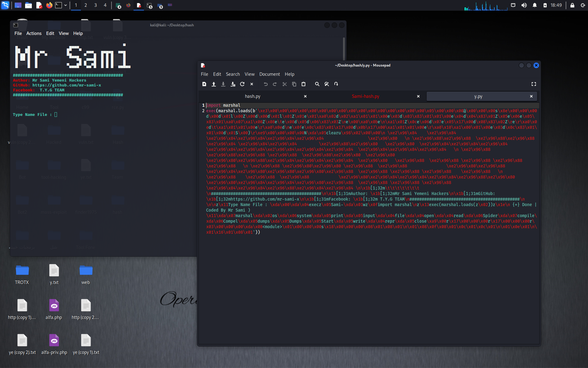The width and height of the screenshot is (588, 368).
Task: Click the Save As toolbar icon
Action: pyautogui.click(x=233, y=84)
